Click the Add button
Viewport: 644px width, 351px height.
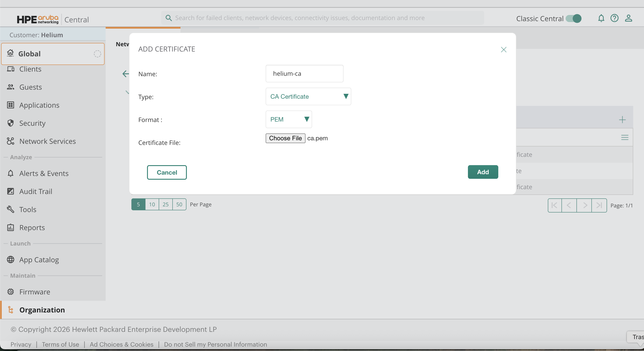click(x=483, y=172)
